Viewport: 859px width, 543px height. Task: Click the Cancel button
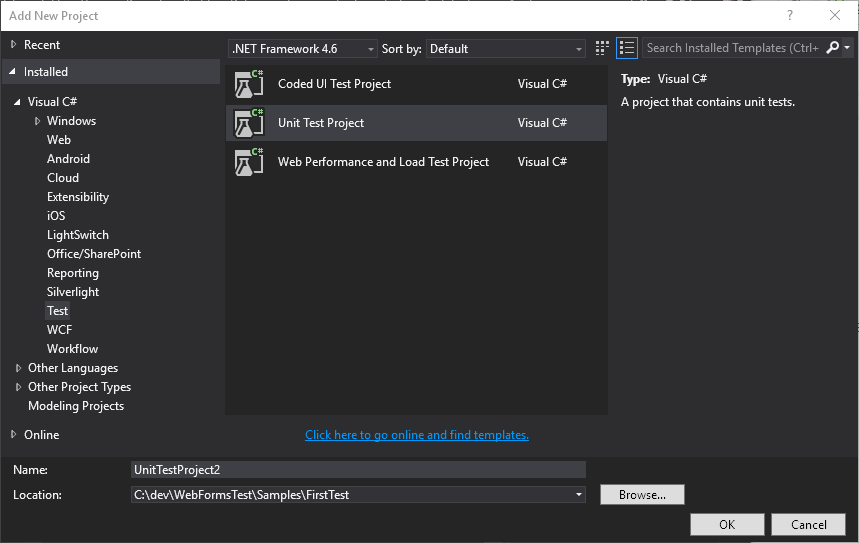(809, 524)
